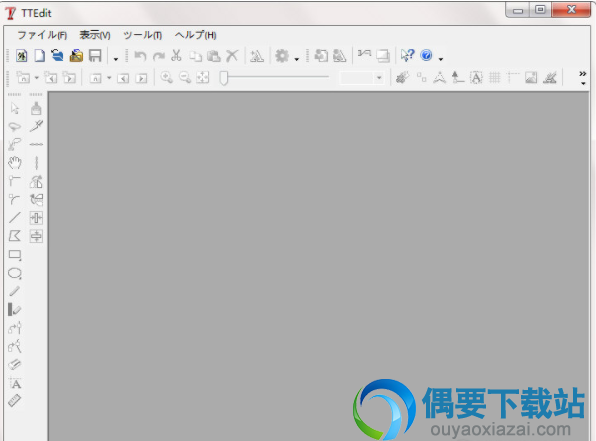Click the delete X icon
Screen dimensions: 596x441
tap(232, 56)
